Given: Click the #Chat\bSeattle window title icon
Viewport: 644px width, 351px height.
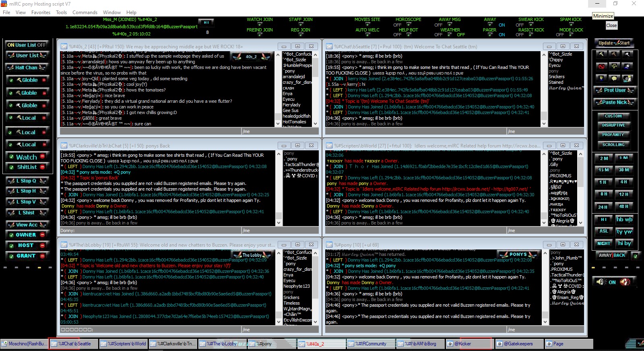Looking at the screenshot, I should [x=329, y=46].
